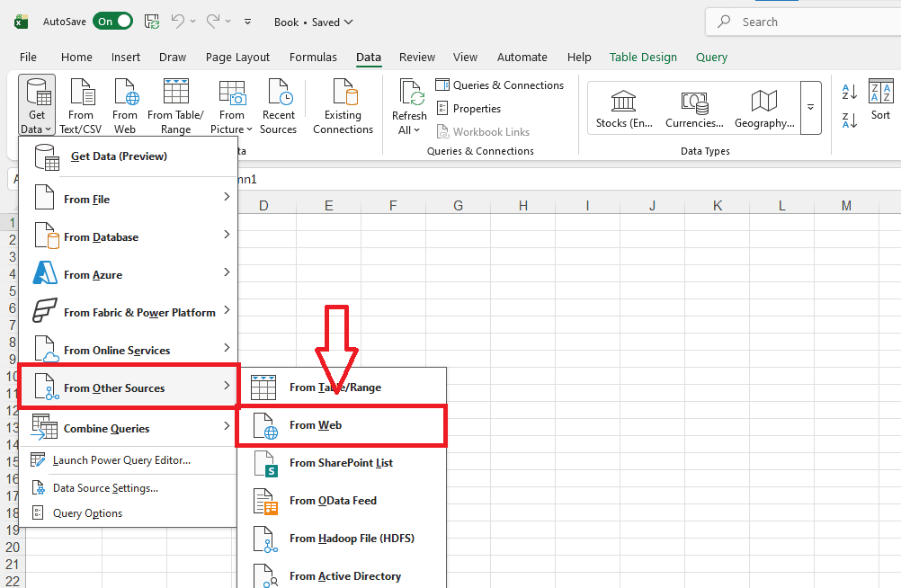Click From Table/Range ribbon icon
The height and width of the screenshot is (588, 901).
176,106
